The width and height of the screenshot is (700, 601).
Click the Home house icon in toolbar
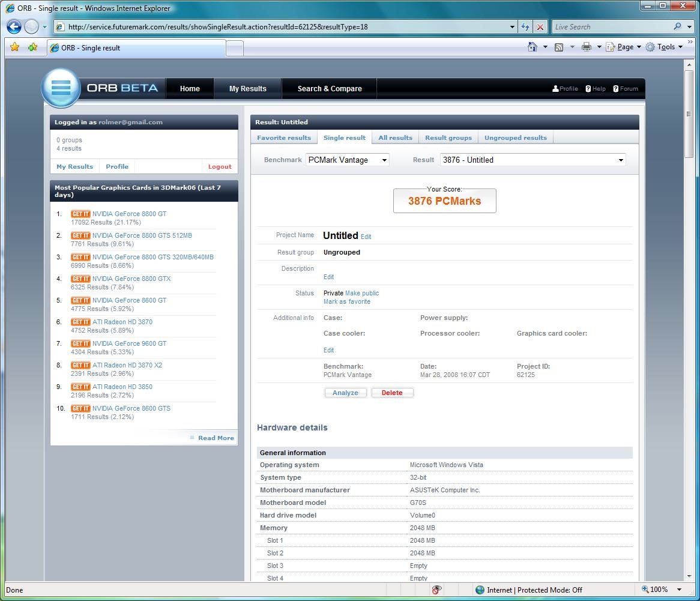point(532,47)
